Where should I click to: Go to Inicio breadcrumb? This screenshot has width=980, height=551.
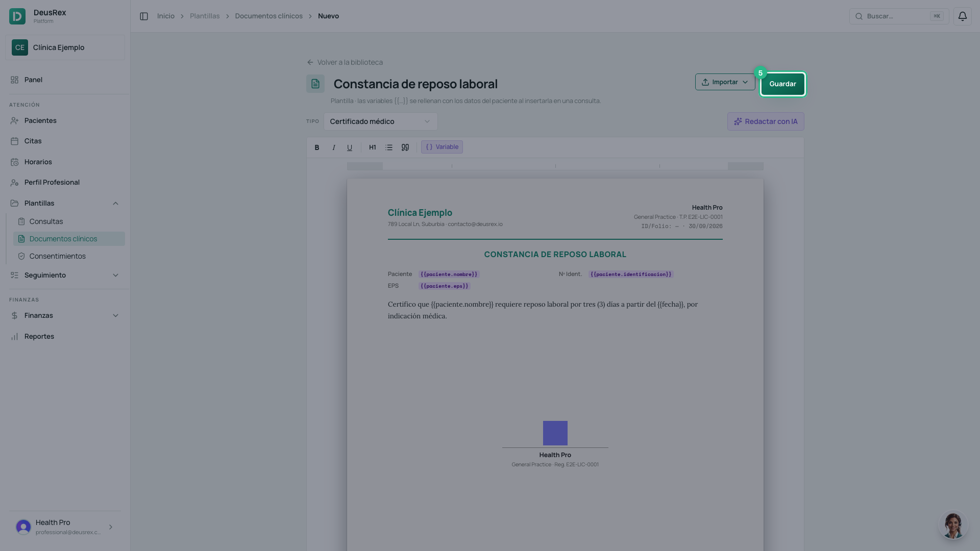(166, 16)
